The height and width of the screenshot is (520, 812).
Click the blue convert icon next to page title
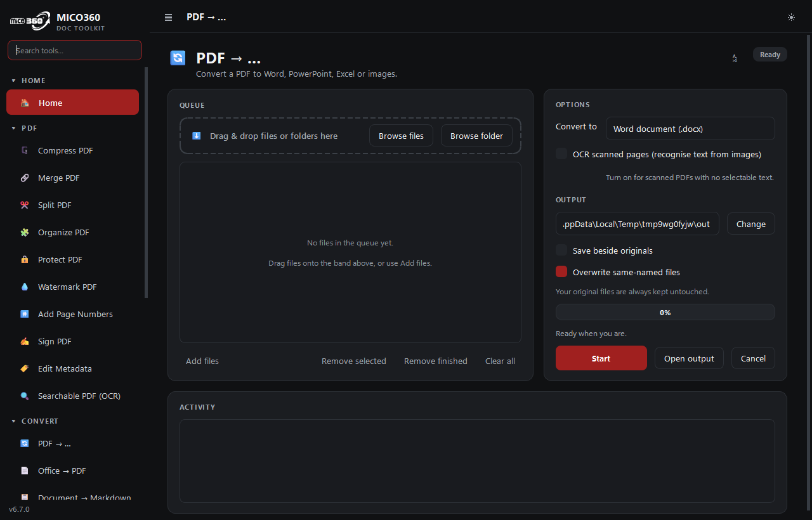[178, 58]
